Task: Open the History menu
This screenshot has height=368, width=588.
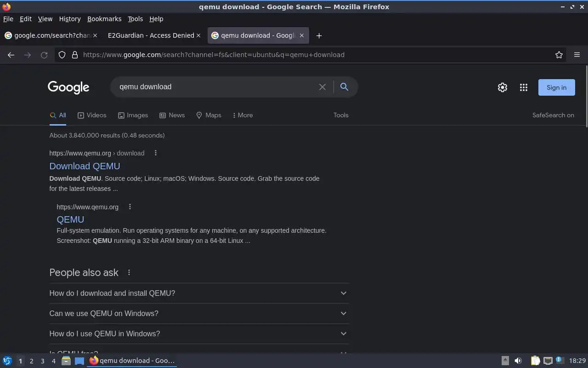Action: click(70, 19)
